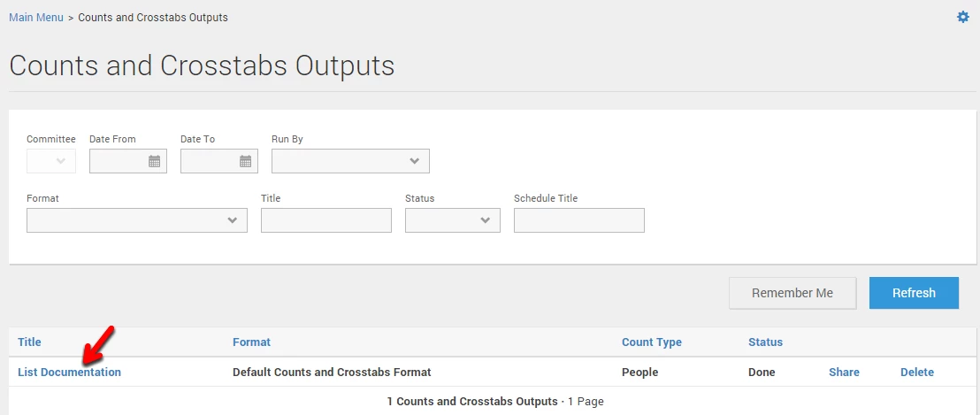This screenshot has height=415, width=980.
Task: Select the 1 Counts and Crosstabs Outputs footer text
Action: tap(472, 401)
